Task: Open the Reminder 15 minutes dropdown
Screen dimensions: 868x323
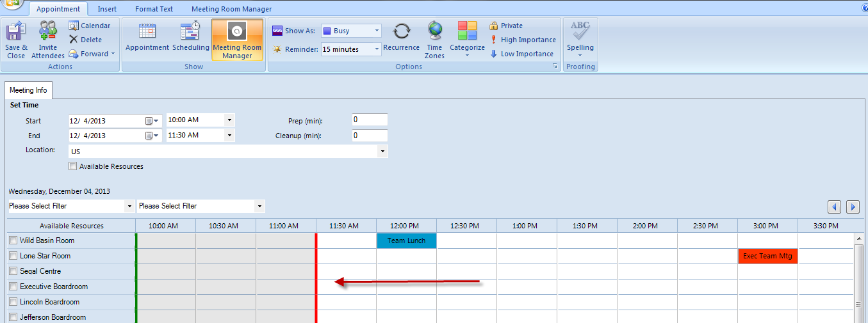Action: coord(377,49)
